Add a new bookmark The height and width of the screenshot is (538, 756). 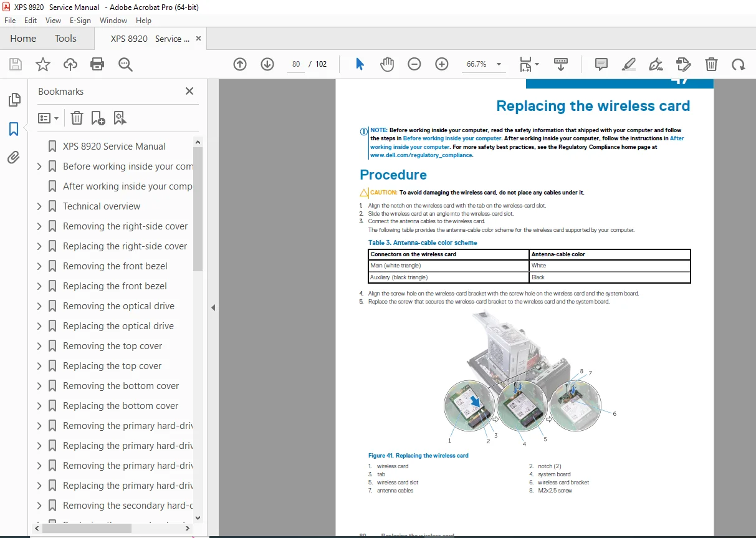pos(98,118)
